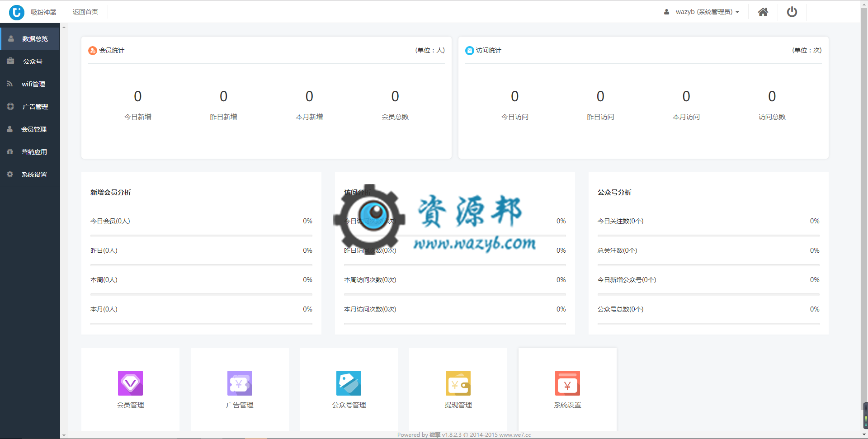Click the 公众号管理 shortcut card label
Screen dimensions: 868x439
click(x=349, y=405)
